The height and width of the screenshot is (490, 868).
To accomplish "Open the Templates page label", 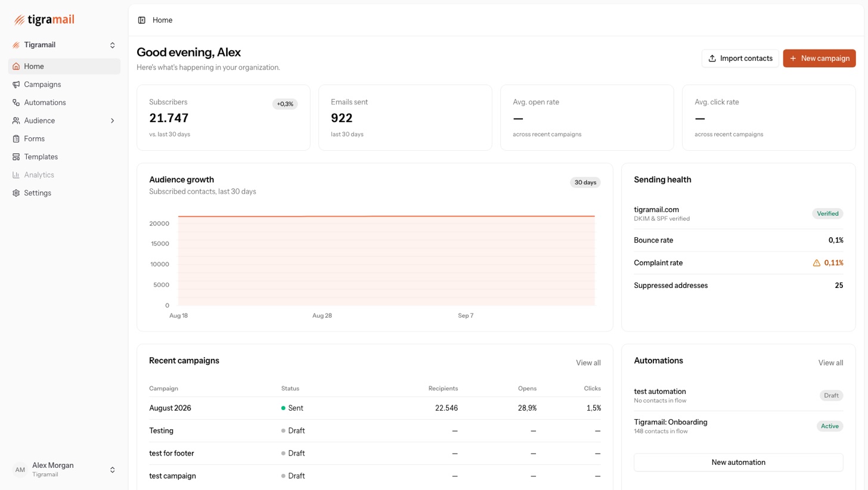I will point(41,157).
